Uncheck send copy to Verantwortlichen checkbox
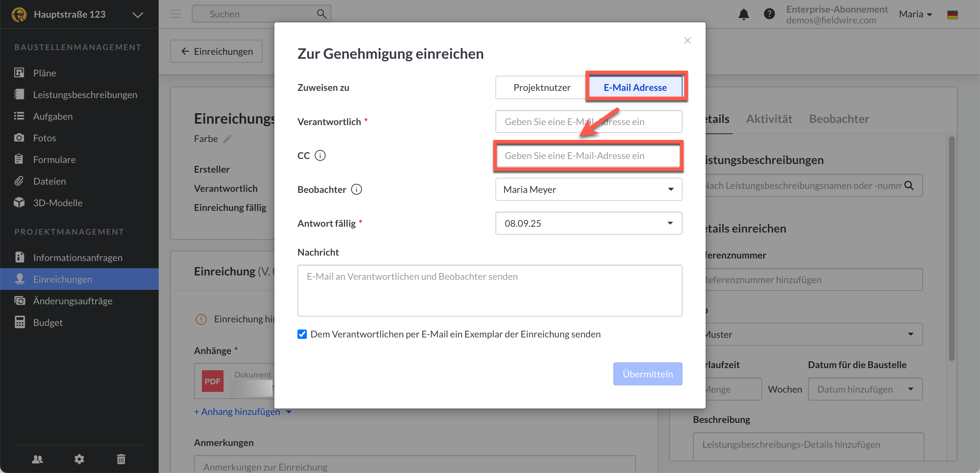The height and width of the screenshot is (473, 980). coord(302,334)
